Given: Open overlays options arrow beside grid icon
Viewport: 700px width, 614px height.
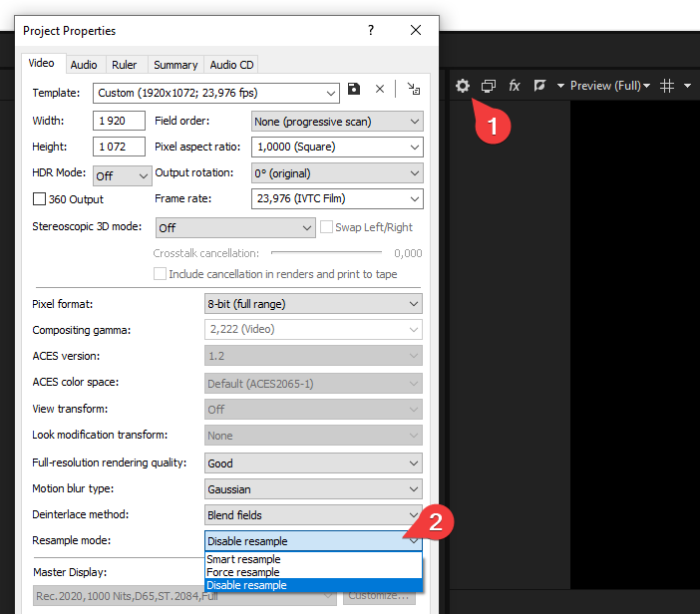Looking at the screenshot, I should pyautogui.click(x=687, y=86).
